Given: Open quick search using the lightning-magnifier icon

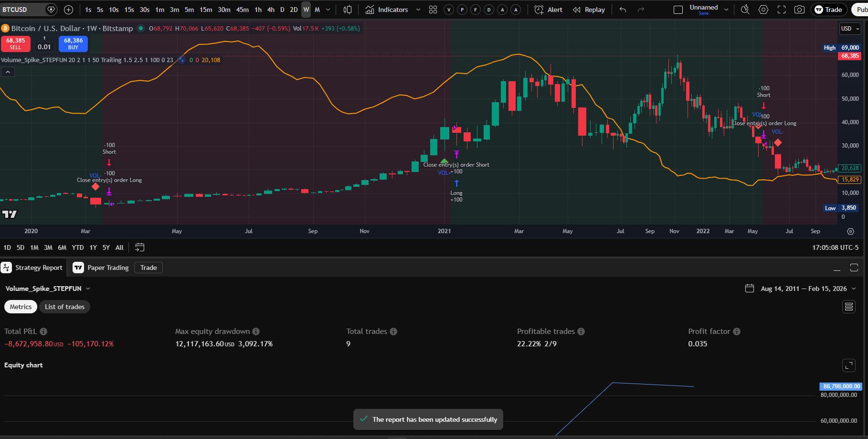Looking at the screenshot, I should (745, 9).
